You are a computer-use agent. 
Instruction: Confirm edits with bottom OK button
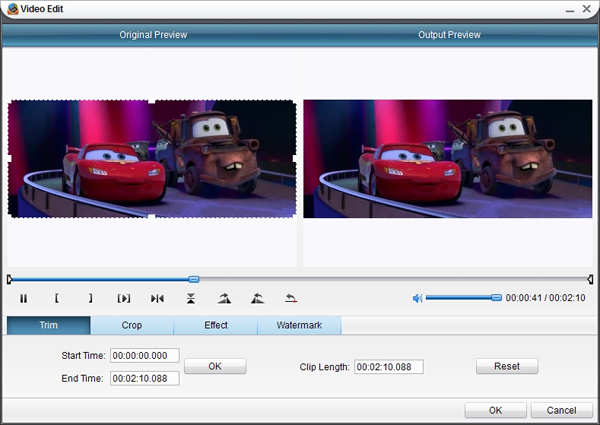point(496,410)
